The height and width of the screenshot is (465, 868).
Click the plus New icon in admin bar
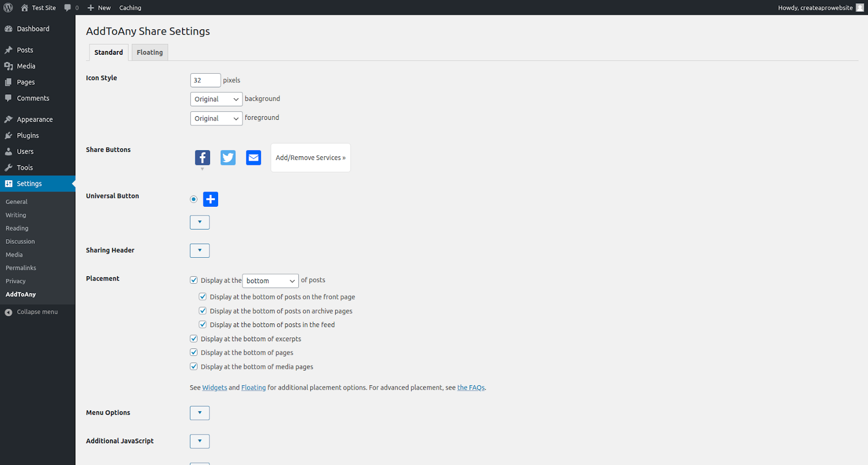pos(91,8)
